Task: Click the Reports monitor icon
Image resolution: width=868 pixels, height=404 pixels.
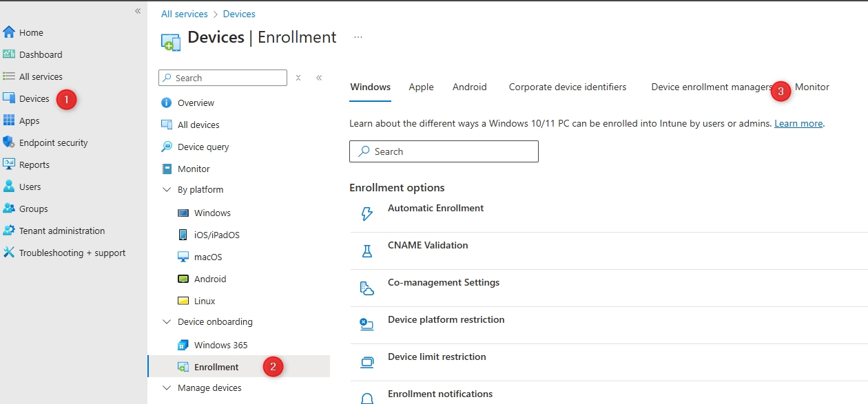Action: [x=9, y=164]
